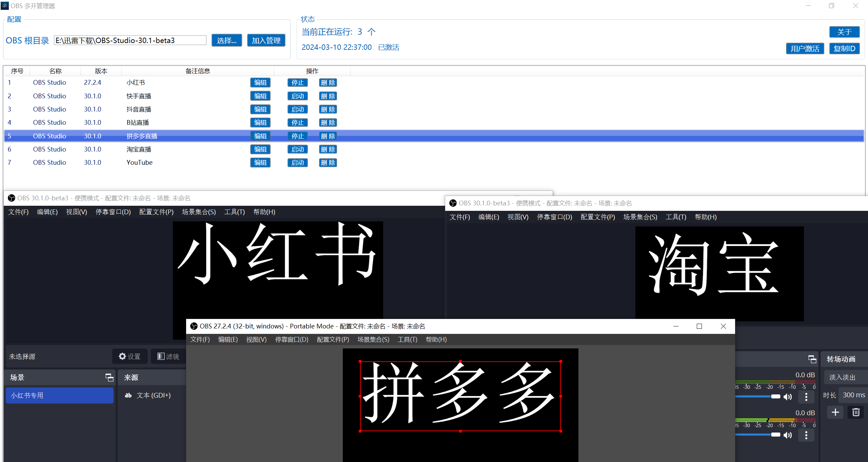This screenshot has height=462, width=868.
Task: Select the 拼多多 text in preview
Action: pyautogui.click(x=460, y=396)
